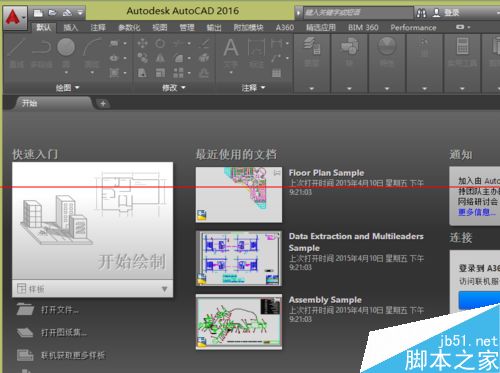Viewport: 500px width, 373px height.
Task: Select the Polyline tool in the Draw panel
Action: point(41,47)
